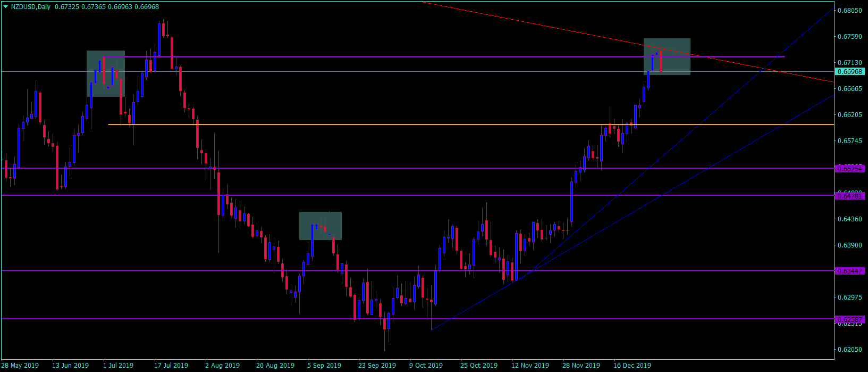Viewport: 868px width, 372px height.
Task: Select the current price label 0.66968 on scale
Action: (x=849, y=71)
